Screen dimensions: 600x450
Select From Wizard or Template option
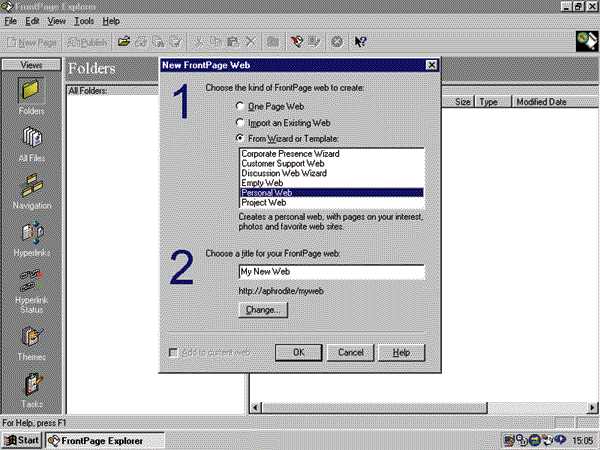click(239, 138)
